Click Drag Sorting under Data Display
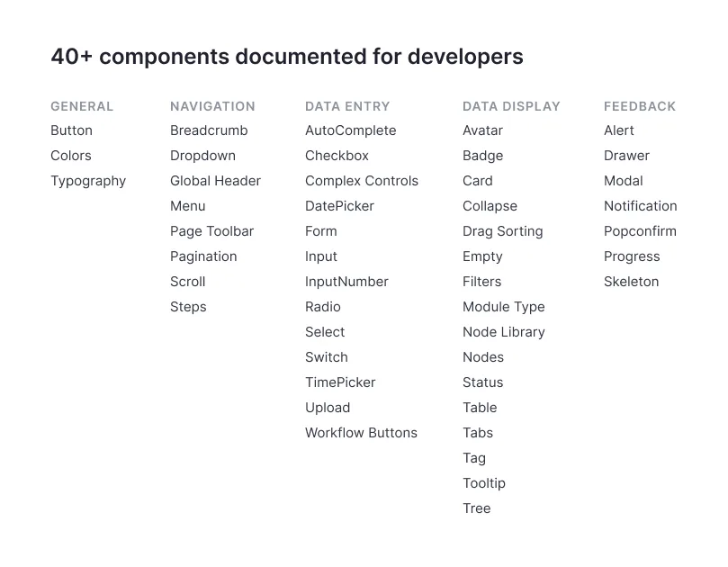Image resolution: width=728 pixels, height=567 pixels. point(503,231)
